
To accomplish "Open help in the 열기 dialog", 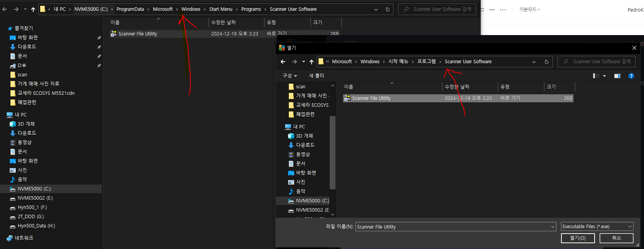I will [x=631, y=76].
